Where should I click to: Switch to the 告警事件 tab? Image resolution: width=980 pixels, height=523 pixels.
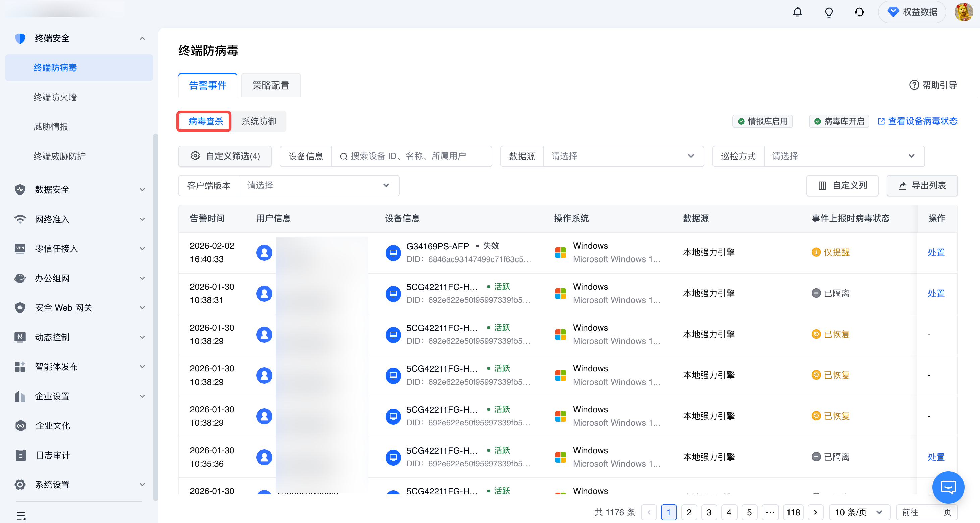[208, 85]
